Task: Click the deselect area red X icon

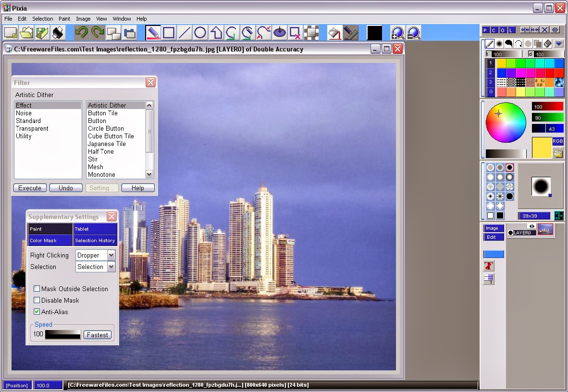Action: pos(295,33)
